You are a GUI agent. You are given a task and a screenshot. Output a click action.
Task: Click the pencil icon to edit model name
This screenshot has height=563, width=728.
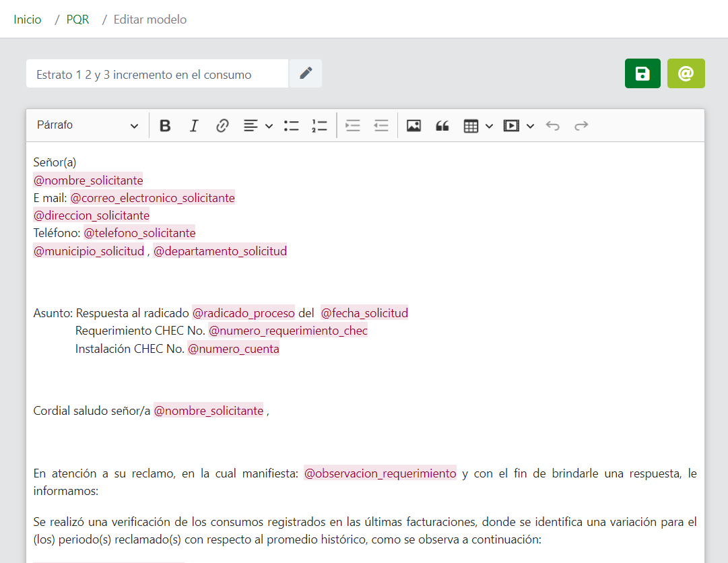pos(306,73)
